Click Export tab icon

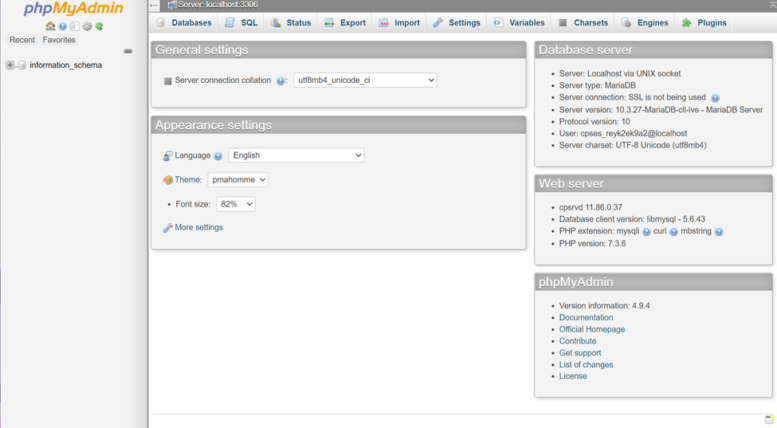coord(329,23)
